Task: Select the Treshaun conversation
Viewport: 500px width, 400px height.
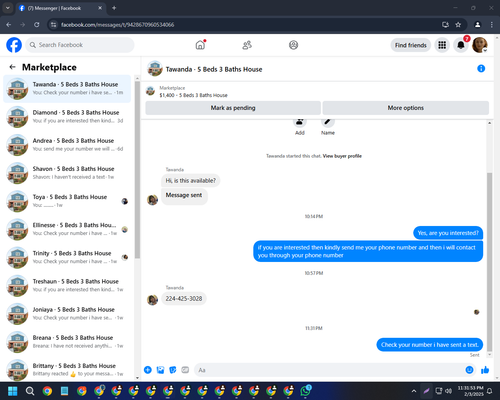Action: coord(67,286)
